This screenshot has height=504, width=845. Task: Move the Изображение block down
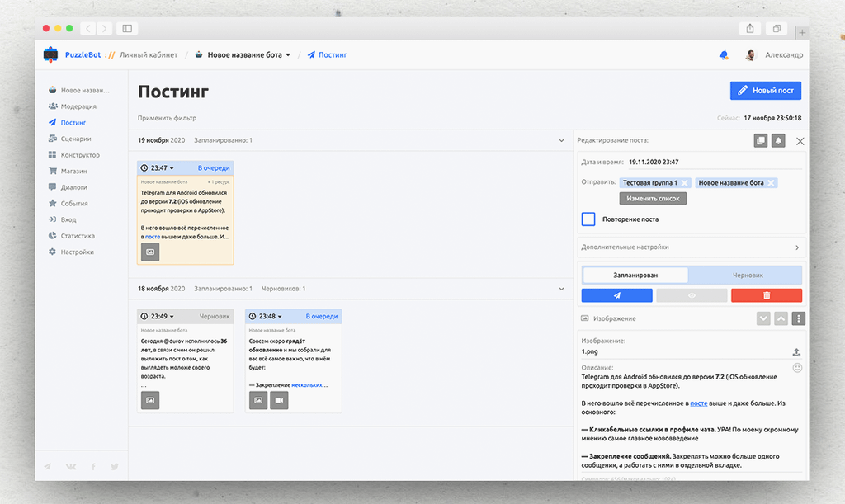coord(763,318)
